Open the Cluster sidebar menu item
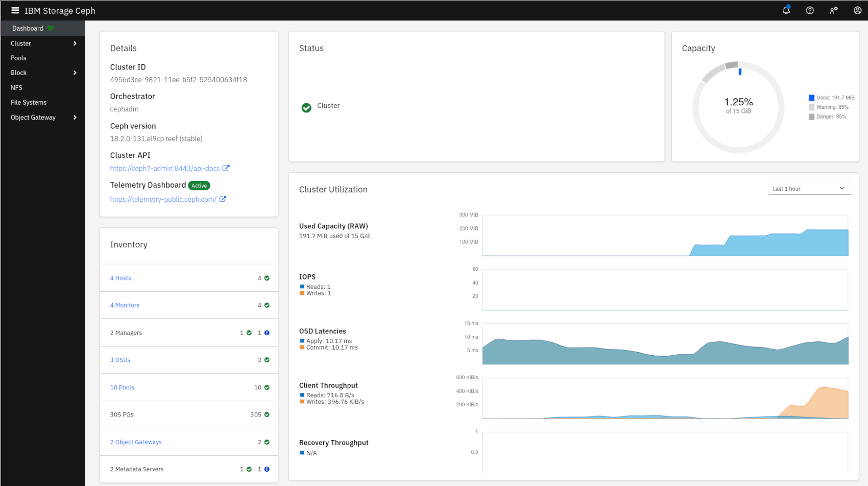 point(42,43)
